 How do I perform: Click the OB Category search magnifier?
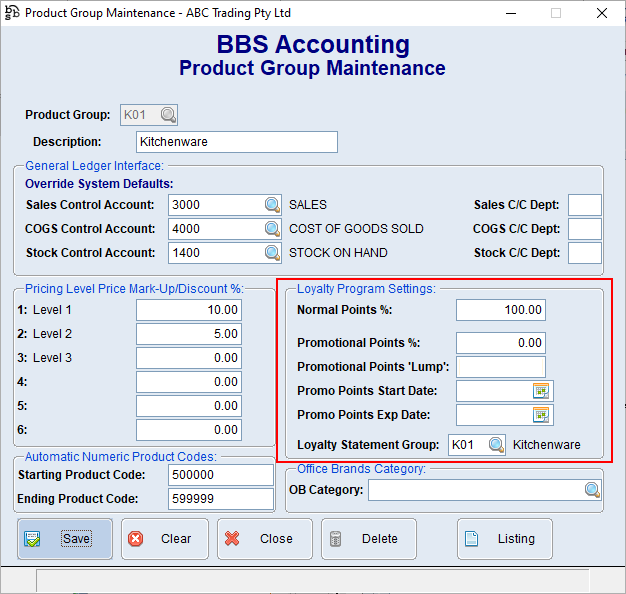click(x=592, y=490)
